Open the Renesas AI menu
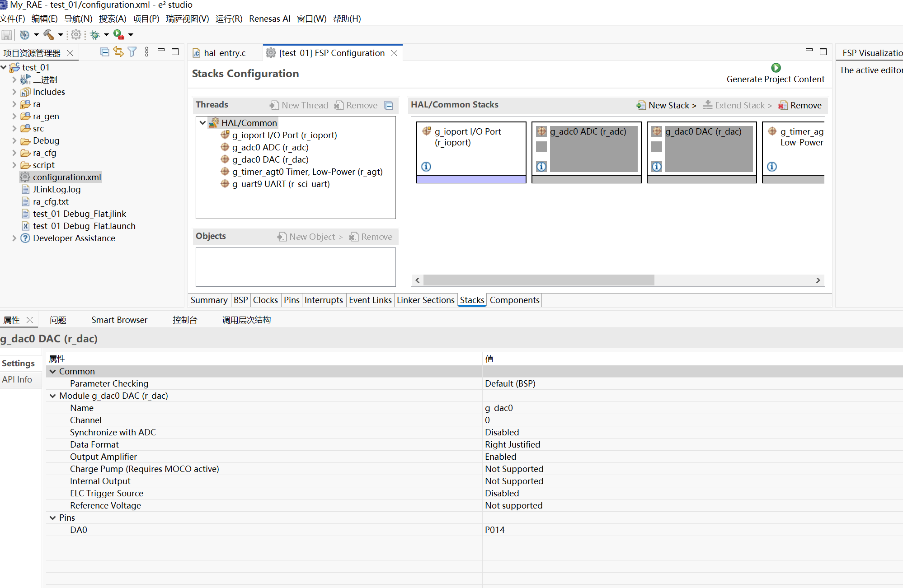 269,19
